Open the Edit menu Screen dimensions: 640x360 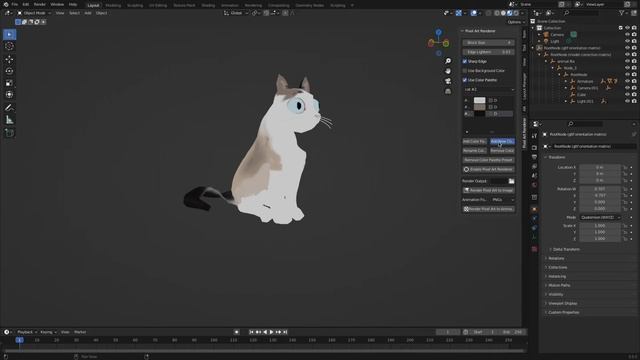click(26, 4)
